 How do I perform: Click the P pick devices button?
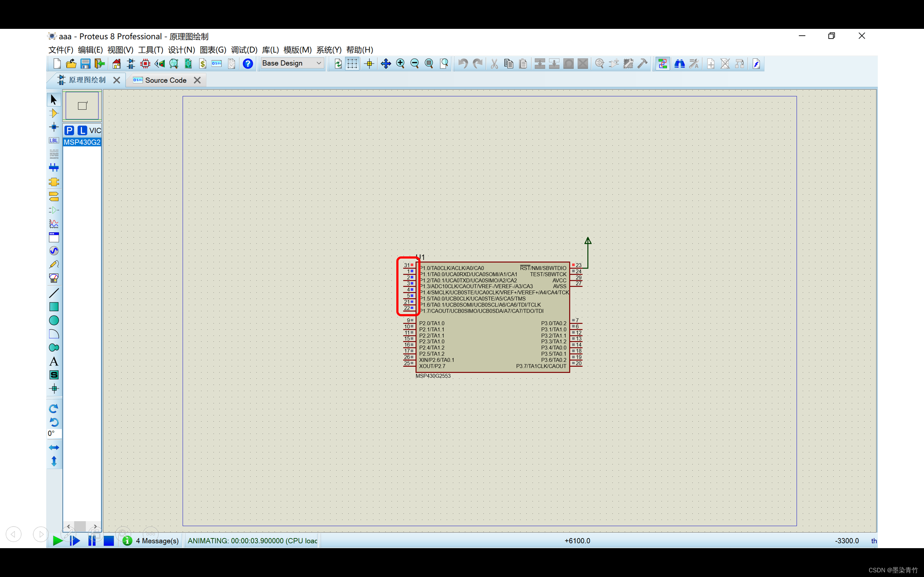coord(69,131)
